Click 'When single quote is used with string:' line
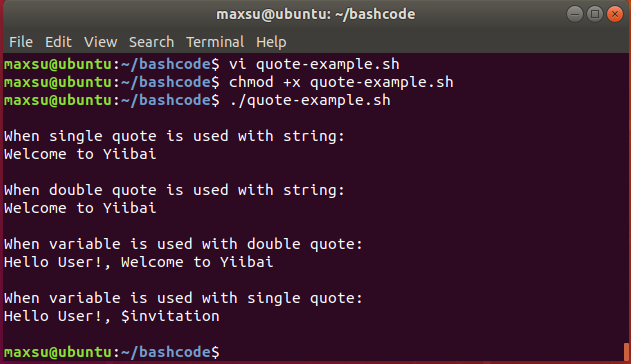The width and height of the screenshot is (631, 364). tap(175, 136)
